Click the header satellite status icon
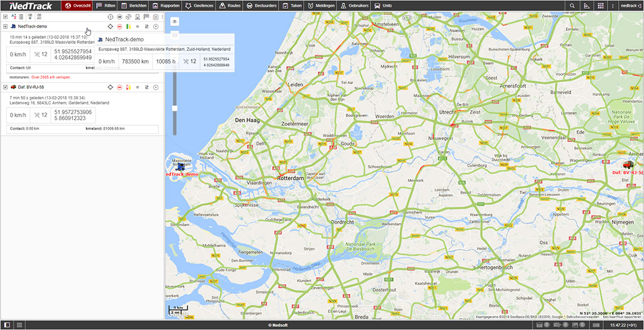This screenshot has width=644, height=330. [x=128, y=17]
